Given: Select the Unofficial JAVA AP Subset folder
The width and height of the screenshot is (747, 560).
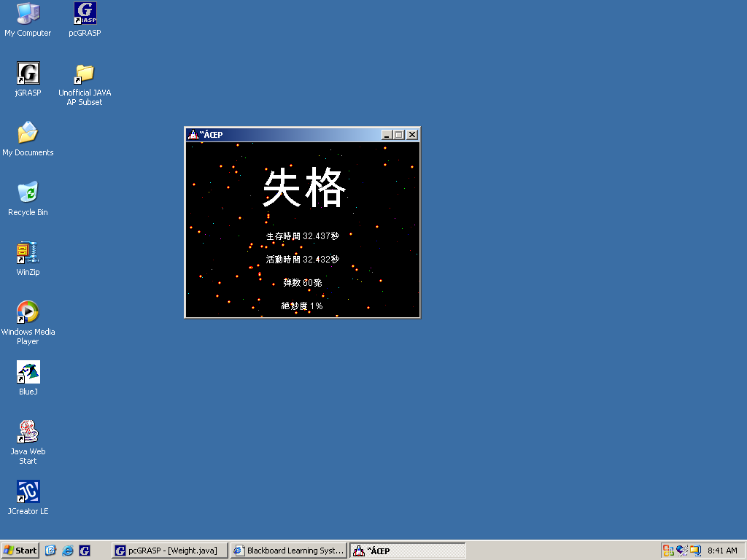Looking at the screenshot, I should [x=85, y=74].
